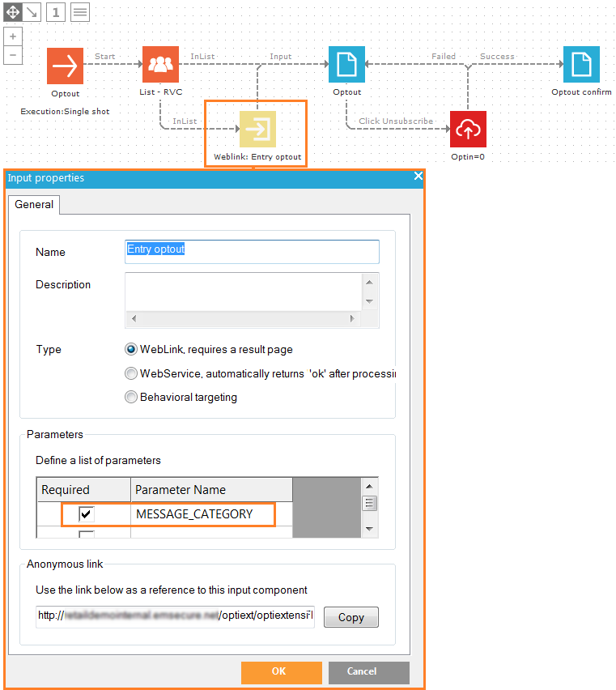Screen dimensions: 616x690
Task: Select the Optout confirm page node
Action: coord(581,65)
